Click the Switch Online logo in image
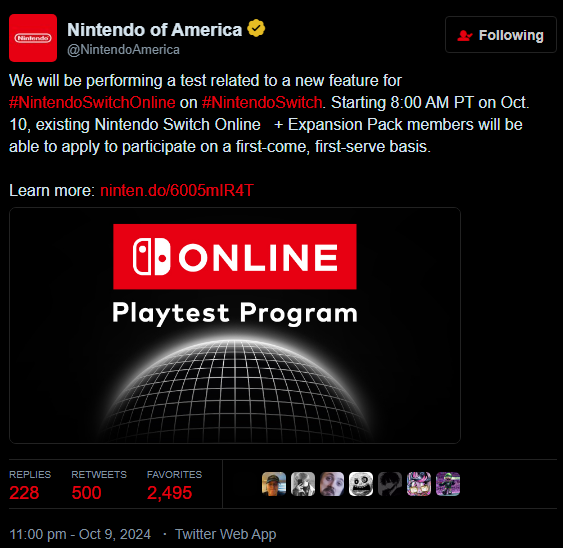Viewport: 563px width, 548px height. [x=235, y=257]
